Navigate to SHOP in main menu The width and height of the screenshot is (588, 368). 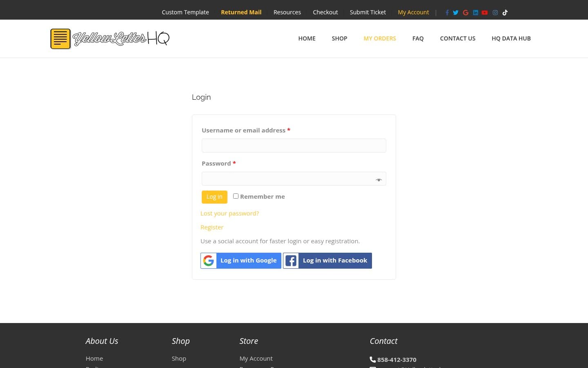[x=339, y=38]
